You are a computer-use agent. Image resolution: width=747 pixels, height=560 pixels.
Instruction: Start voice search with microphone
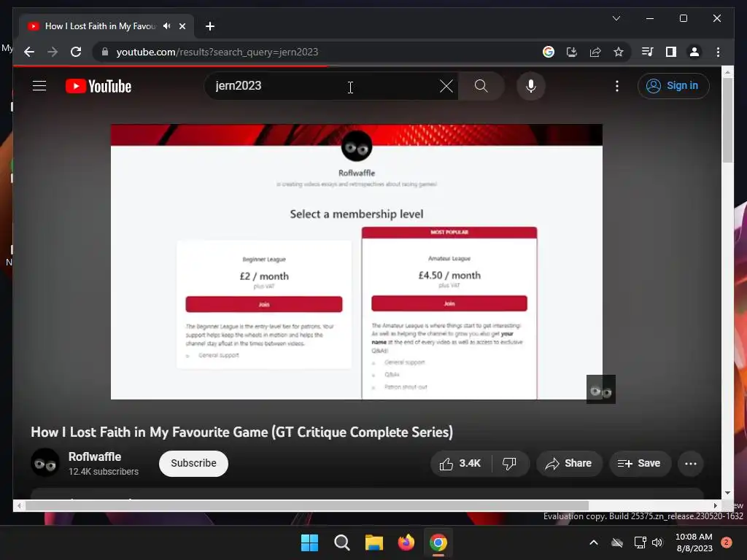[531, 86]
